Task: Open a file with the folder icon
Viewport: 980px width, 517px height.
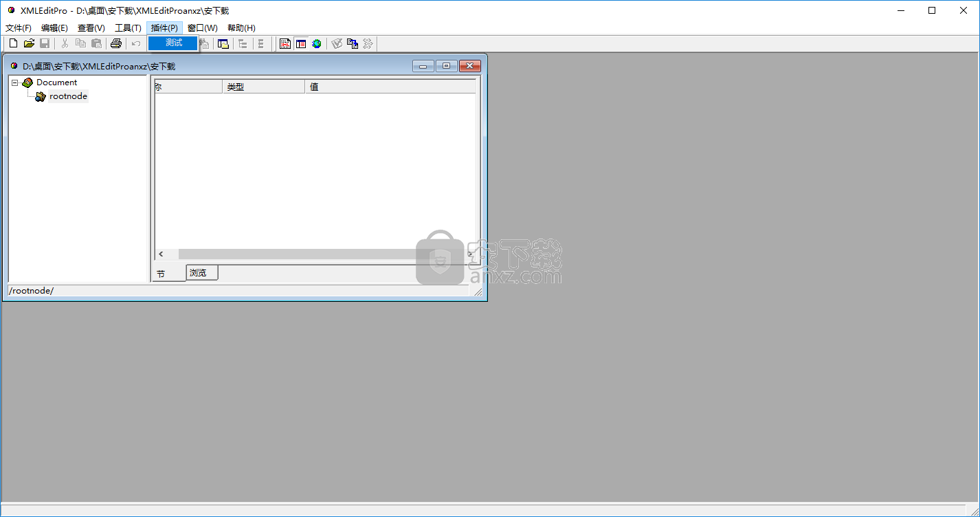Action: click(29, 43)
